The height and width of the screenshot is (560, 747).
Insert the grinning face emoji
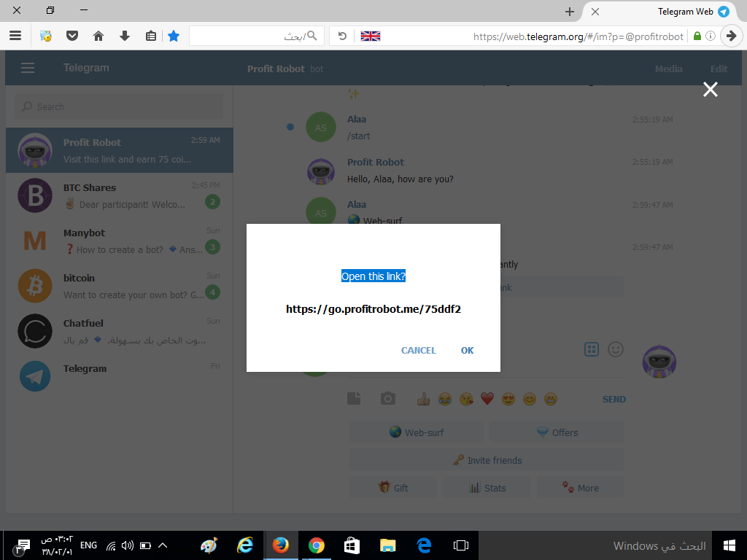tap(550, 399)
